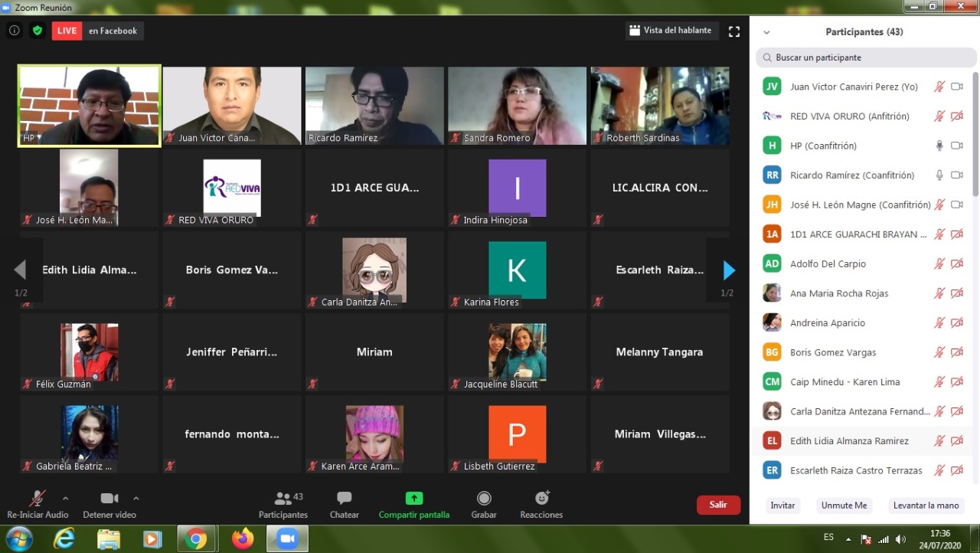Open meeting information icon
The width and height of the screenshot is (980, 553).
coord(14,31)
